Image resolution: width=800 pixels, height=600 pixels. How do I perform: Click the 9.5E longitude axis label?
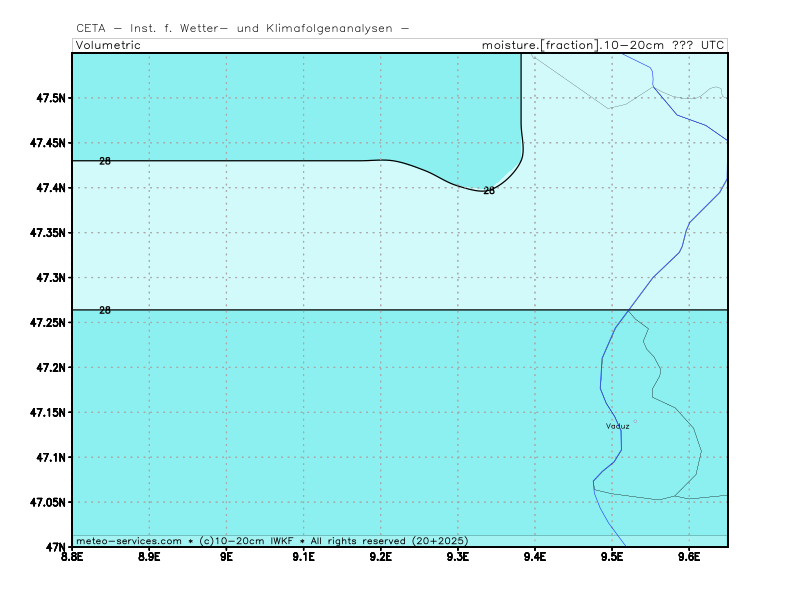click(x=611, y=556)
